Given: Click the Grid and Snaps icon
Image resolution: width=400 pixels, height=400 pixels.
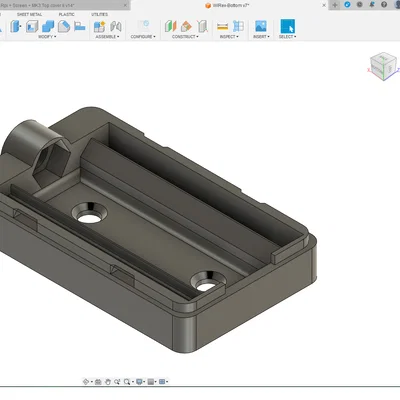Looking at the screenshot, I should 150,382.
